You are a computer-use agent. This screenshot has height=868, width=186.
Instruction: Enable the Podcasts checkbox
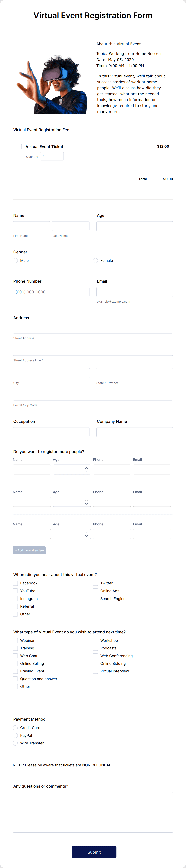pos(96,648)
